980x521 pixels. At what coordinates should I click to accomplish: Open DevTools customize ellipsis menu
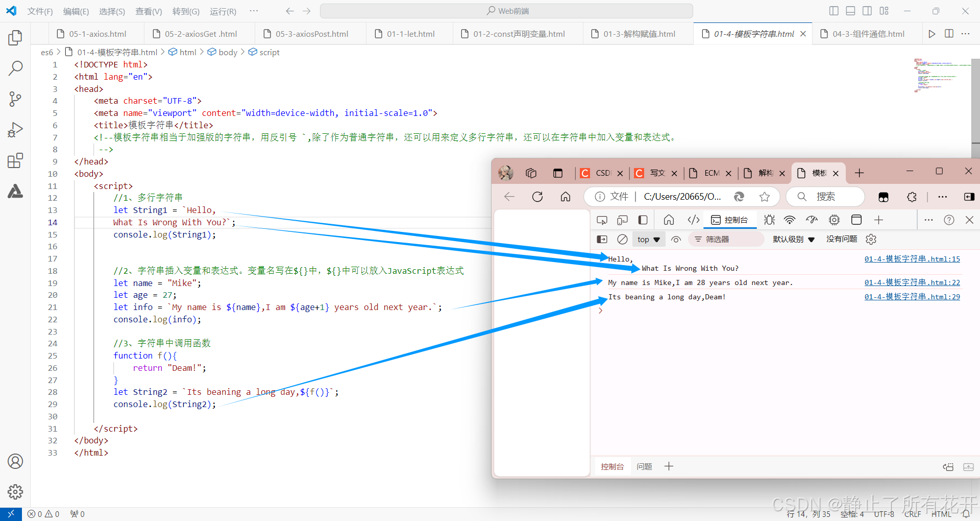[928, 220]
